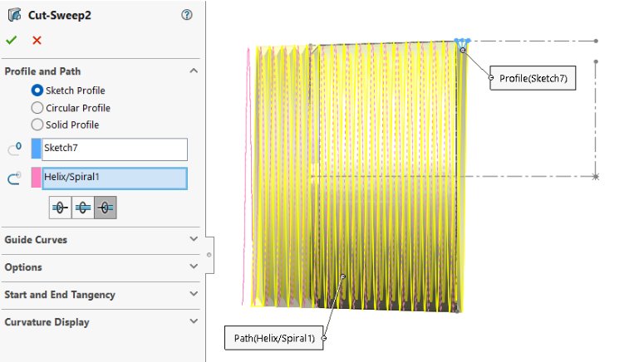Select the third sweep direction button
This screenshot has height=362, width=644.
coord(106,208)
